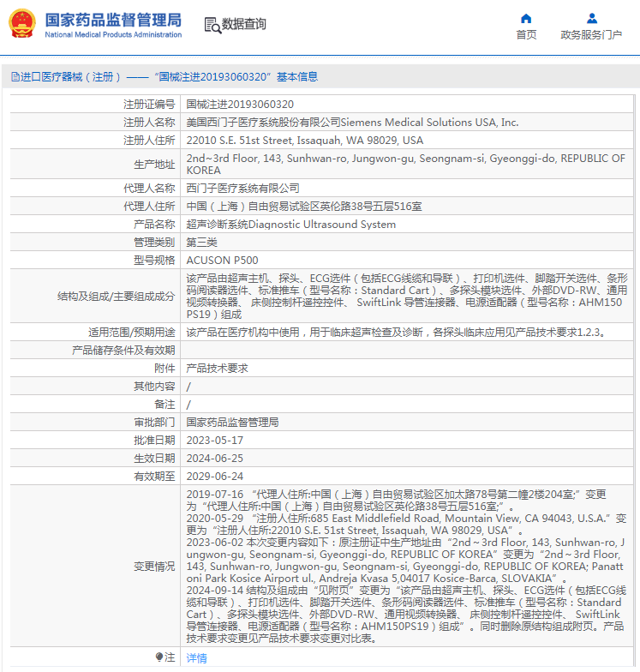Click the 2019-07-16 change record entry

[396, 501]
